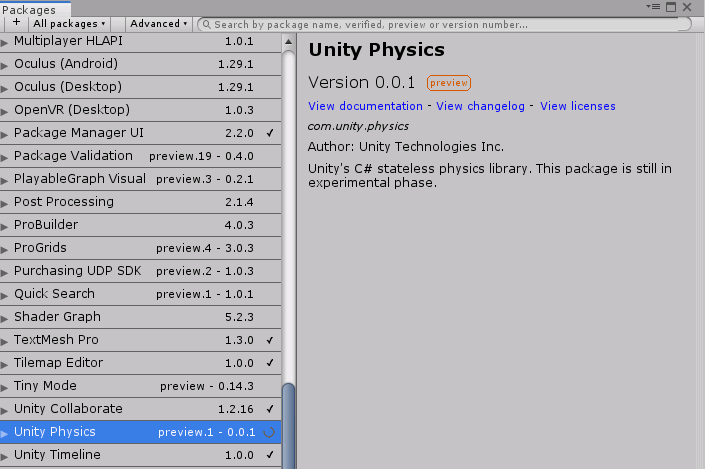705x469 pixels.
Task: Select the ProGrids package
Action: [x=140, y=248]
